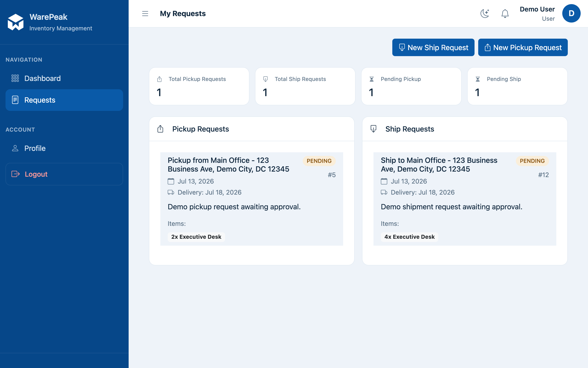
Task: Click the My Requests page title
Action: [183, 14]
